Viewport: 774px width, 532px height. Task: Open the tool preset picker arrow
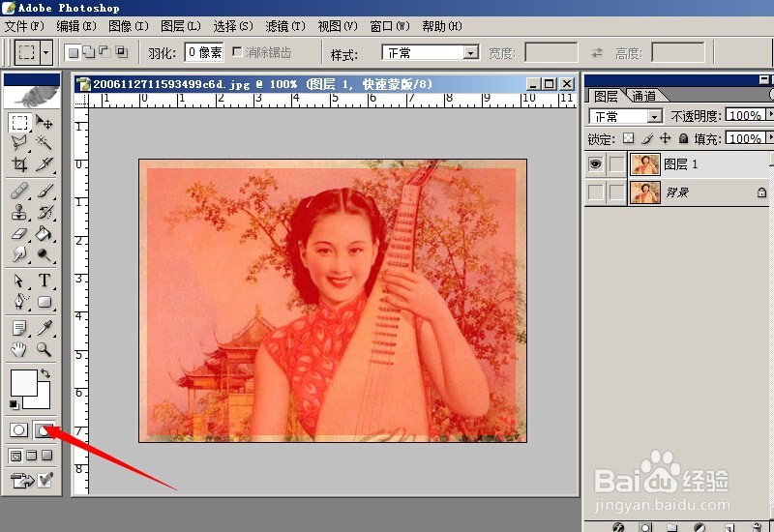tap(46, 52)
